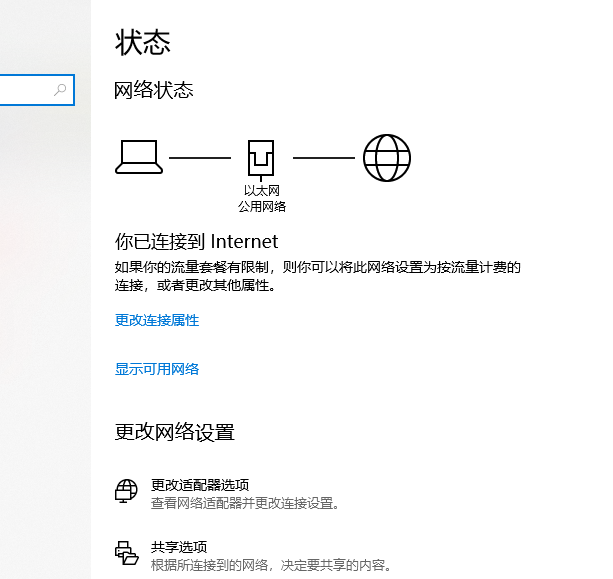The width and height of the screenshot is (613, 579).
Task: Click the 共享选项 printer-share icon
Action: [x=126, y=554]
